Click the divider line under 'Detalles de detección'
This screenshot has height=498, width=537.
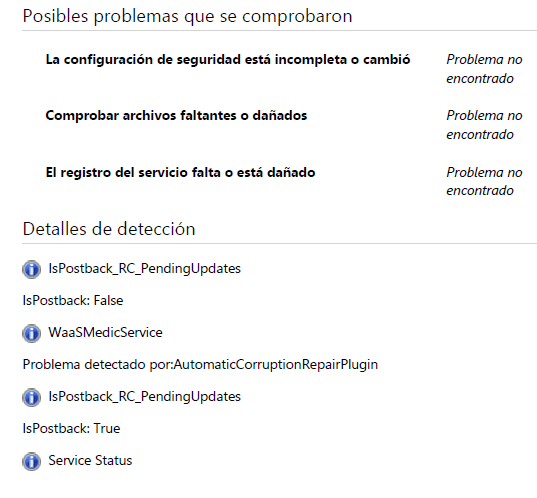(x=279, y=244)
